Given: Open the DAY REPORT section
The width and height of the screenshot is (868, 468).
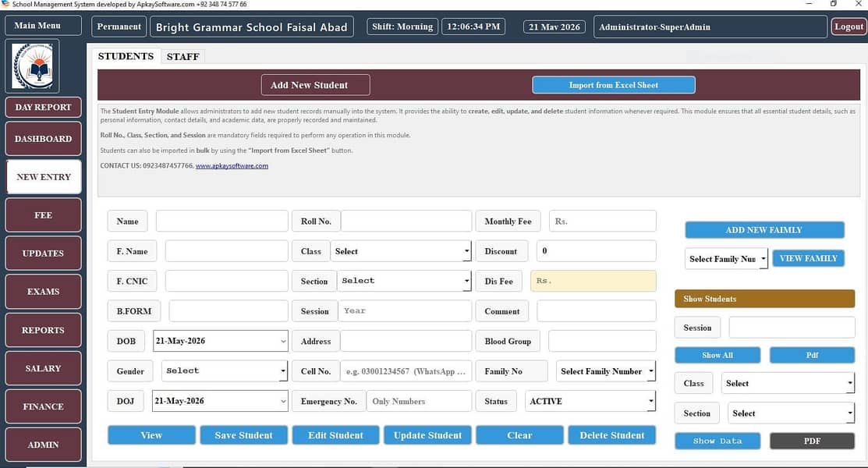Looking at the screenshot, I should click(43, 107).
